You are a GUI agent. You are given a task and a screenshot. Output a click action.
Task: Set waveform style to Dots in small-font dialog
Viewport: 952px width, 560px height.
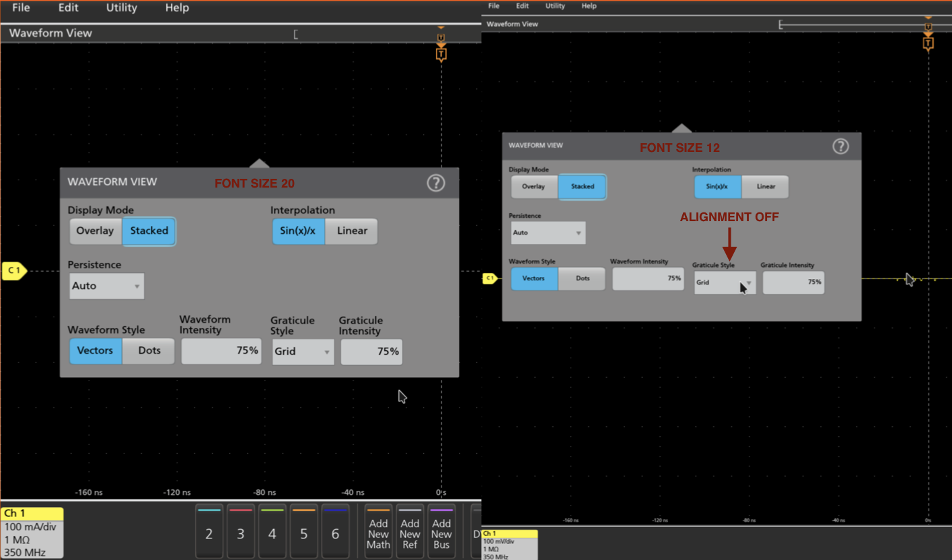coord(582,278)
